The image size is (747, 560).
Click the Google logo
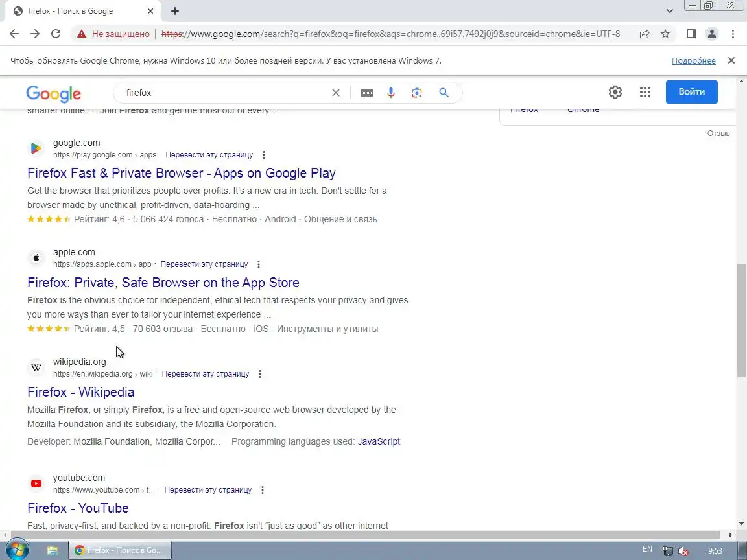tap(53, 94)
